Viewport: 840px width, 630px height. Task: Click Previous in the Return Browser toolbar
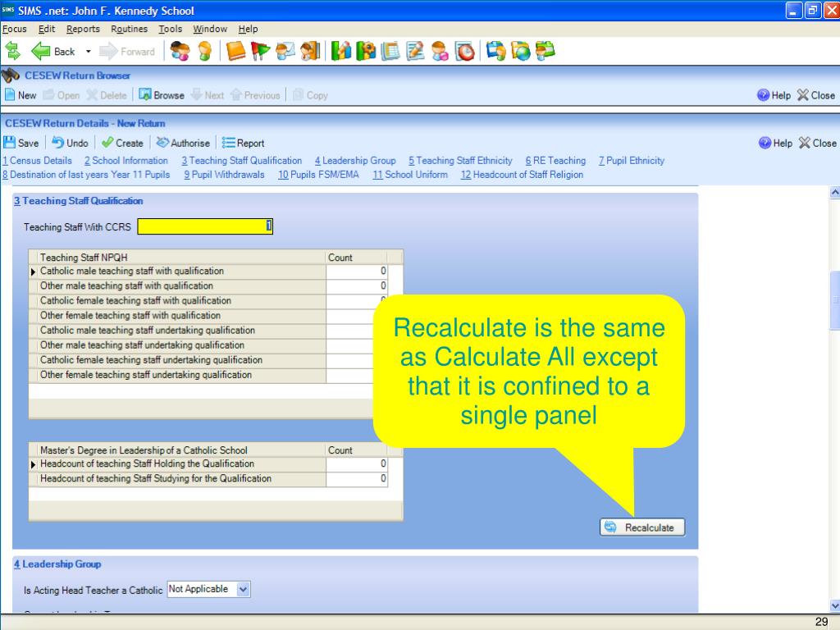point(256,95)
